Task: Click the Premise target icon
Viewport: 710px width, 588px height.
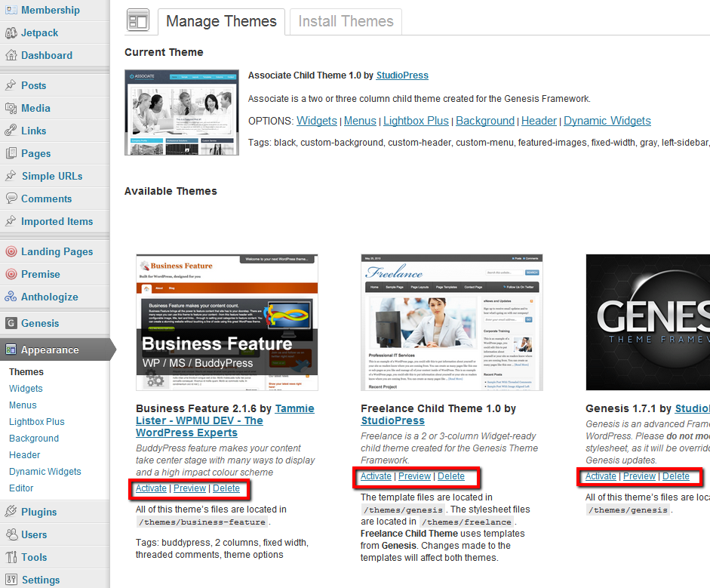Action: 11,274
